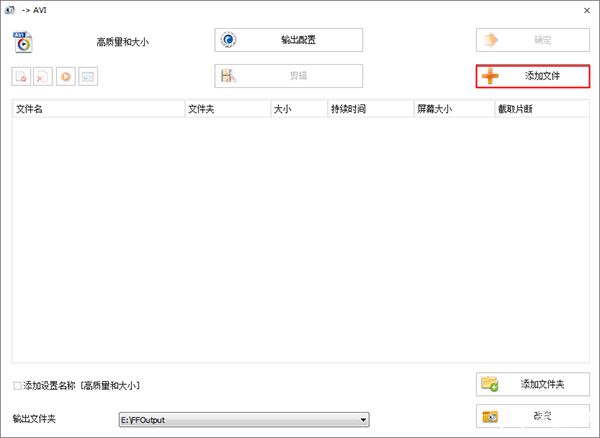
Task: Enable 添加设置名称 checkbox
Action: point(18,385)
